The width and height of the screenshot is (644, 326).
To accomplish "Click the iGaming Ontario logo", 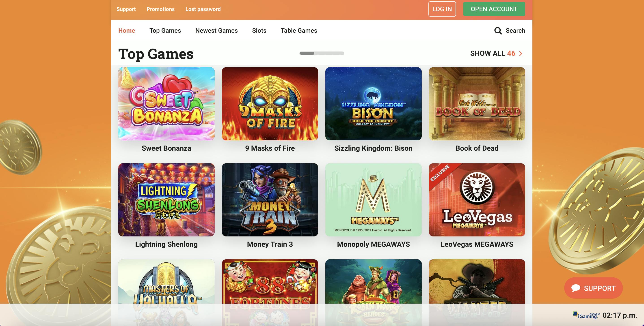I will (x=586, y=315).
